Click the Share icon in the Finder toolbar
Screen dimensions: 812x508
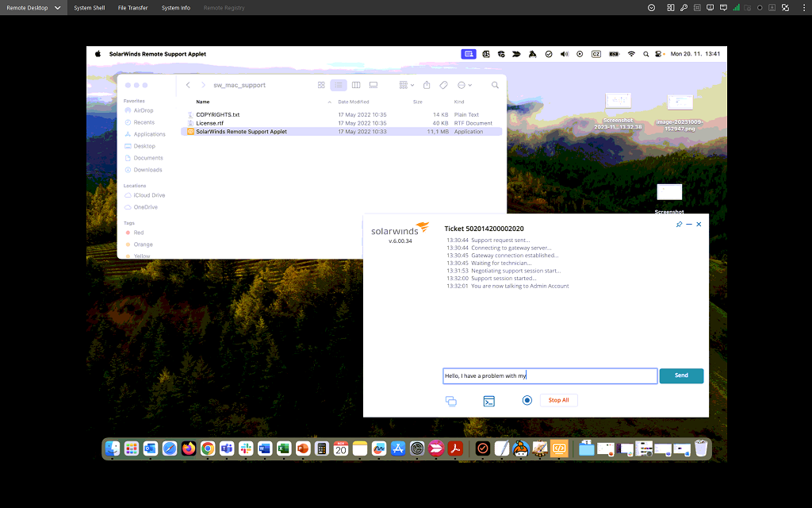427,85
